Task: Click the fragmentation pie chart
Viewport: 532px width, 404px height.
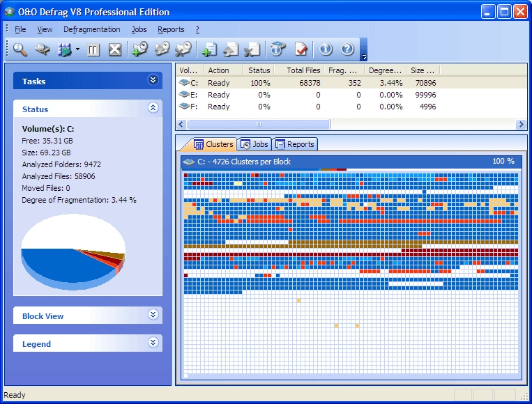Action: [x=73, y=251]
